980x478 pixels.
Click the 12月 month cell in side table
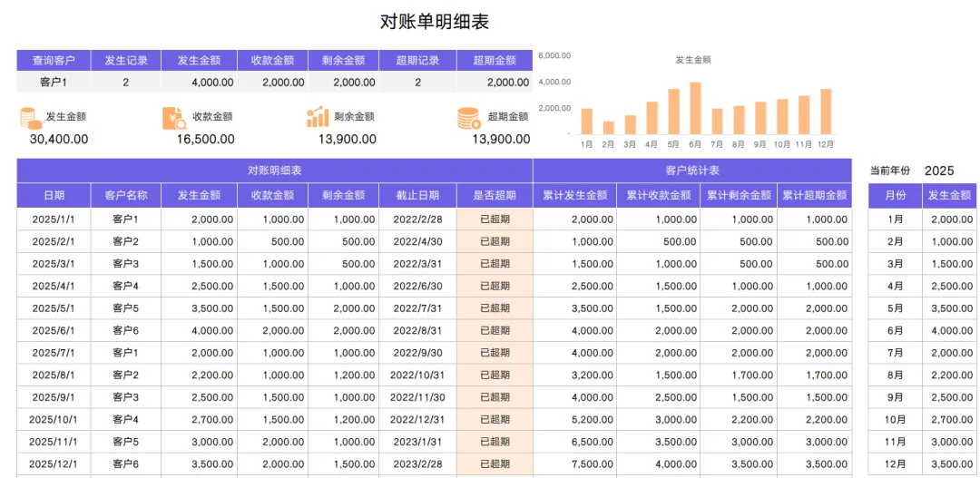coord(895,464)
